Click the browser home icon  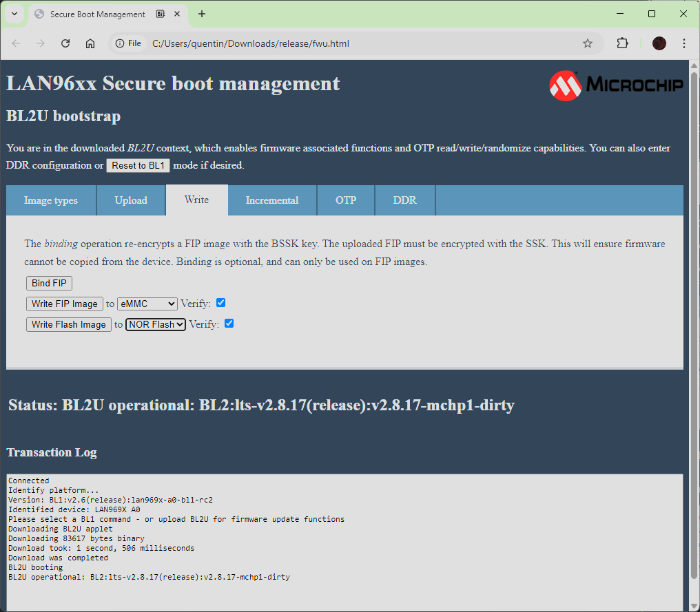pyautogui.click(x=90, y=43)
